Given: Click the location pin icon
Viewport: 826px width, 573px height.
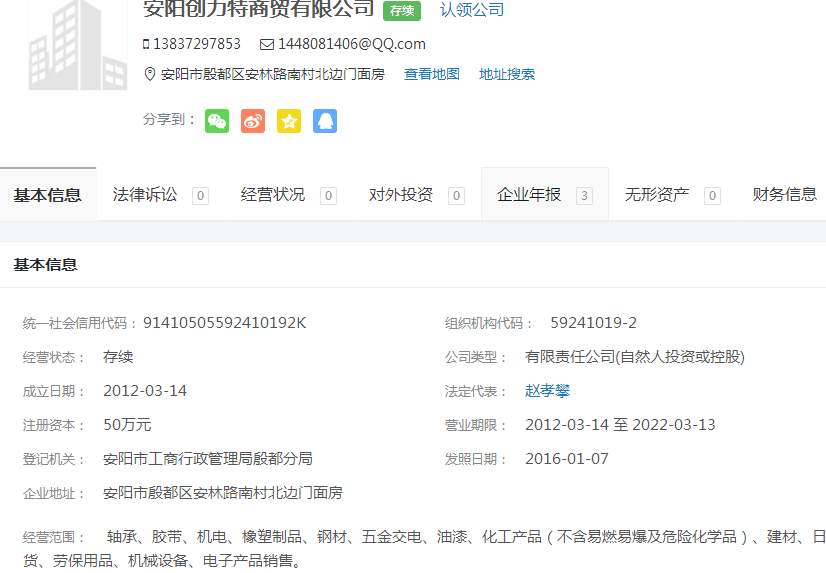Looking at the screenshot, I should (x=150, y=74).
